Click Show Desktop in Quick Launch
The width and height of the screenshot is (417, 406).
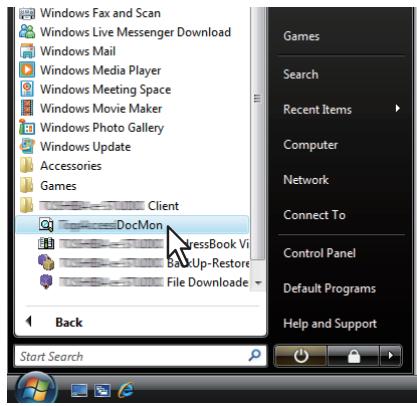point(79,391)
